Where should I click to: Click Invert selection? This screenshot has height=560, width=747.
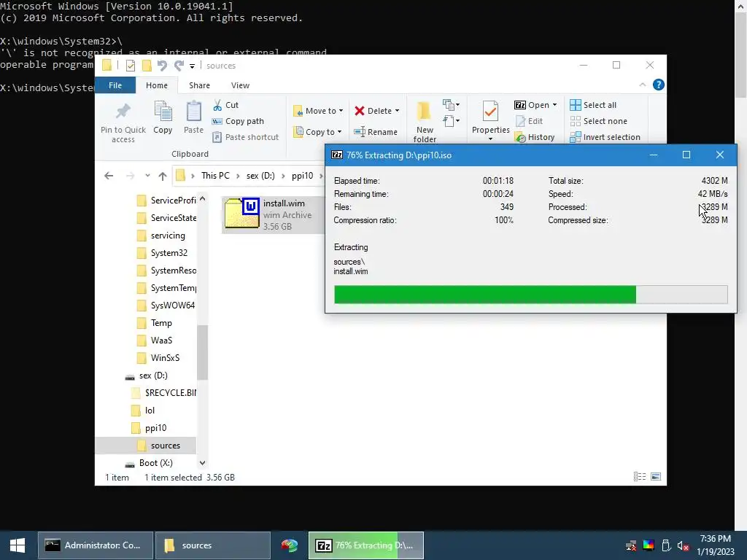(x=605, y=137)
